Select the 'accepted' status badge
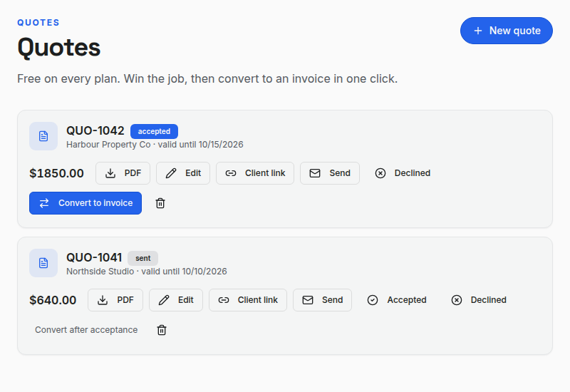 click(x=154, y=131)
